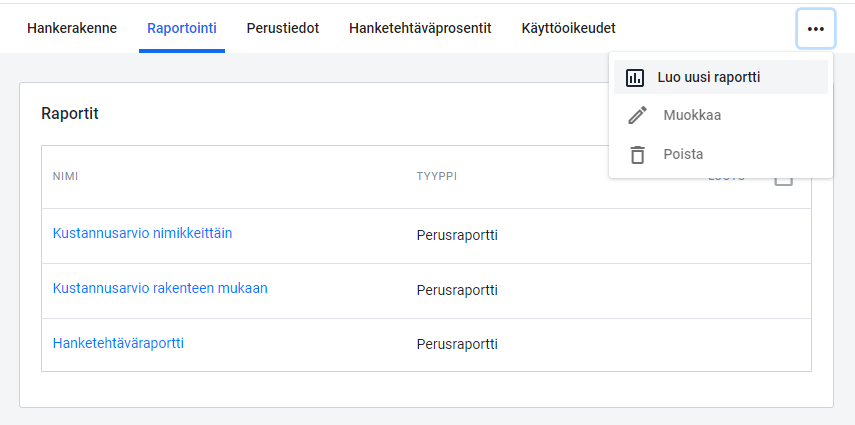Open the three-dot more options menu
Viewport: 855px width, 425px height.
pos(815,29)
